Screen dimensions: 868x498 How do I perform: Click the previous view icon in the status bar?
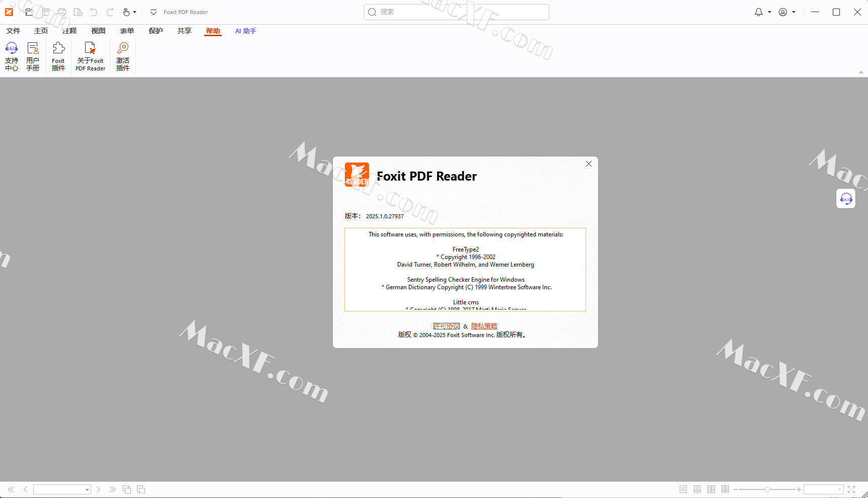pyautogui.click(x=127, y=489)
